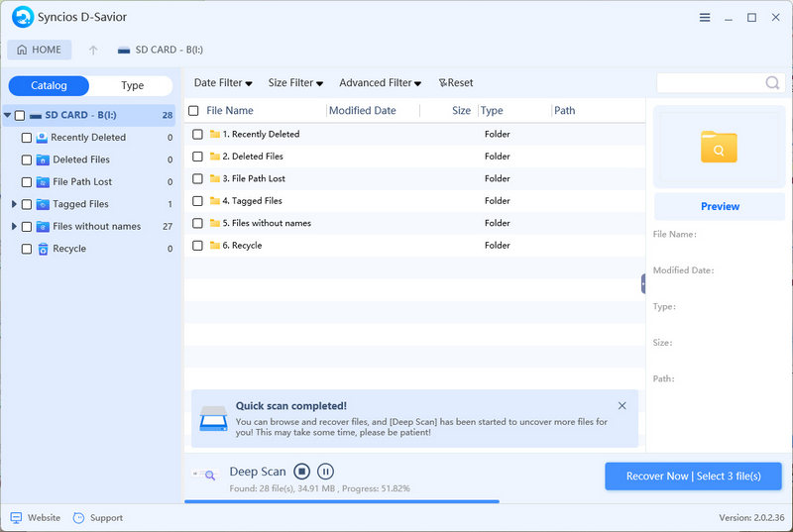Click folder icon of 4. Tagged Files
The height and width of the screenshot is (532, 793).
(215, 200)
